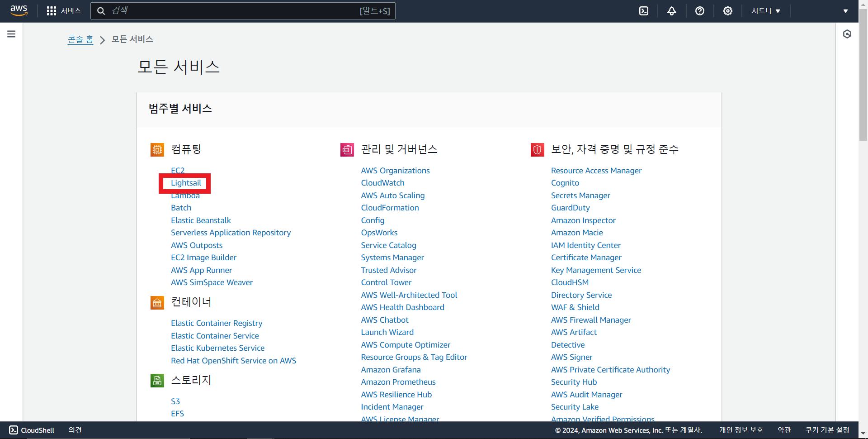Open the EFS service link
Viewport: 868px width, 439px height.
click(x=177, y=414)
